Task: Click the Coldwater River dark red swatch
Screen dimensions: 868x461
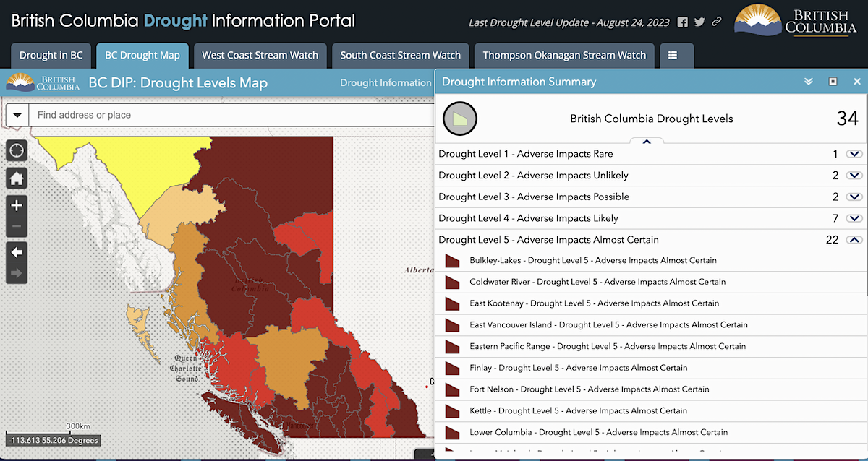Action: tap(452, 283)
